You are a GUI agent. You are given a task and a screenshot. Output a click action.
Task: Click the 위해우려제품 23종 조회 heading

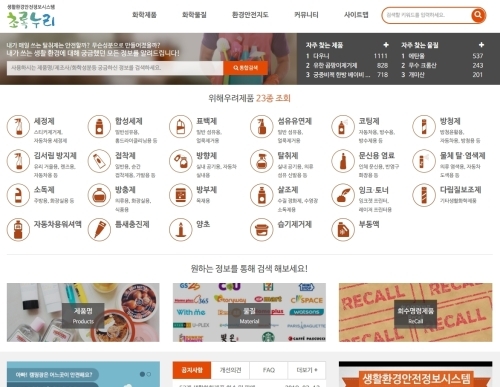249,98
